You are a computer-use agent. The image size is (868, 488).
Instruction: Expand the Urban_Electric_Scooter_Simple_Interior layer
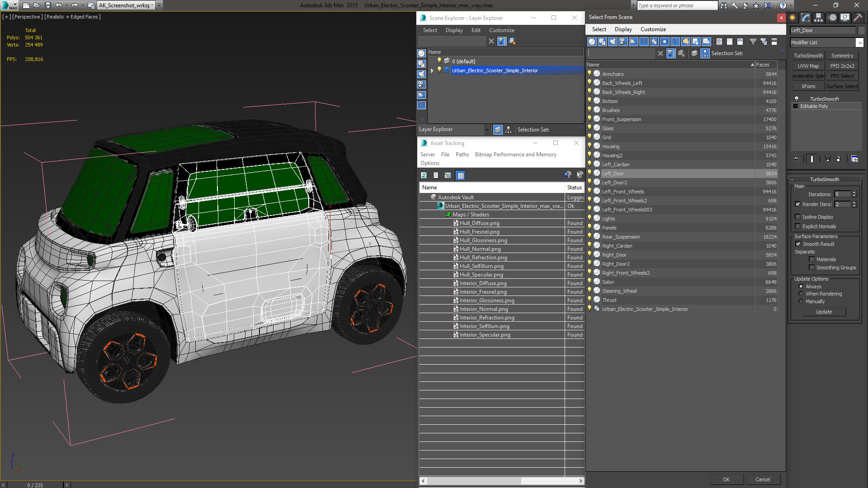tap(432, 70)
